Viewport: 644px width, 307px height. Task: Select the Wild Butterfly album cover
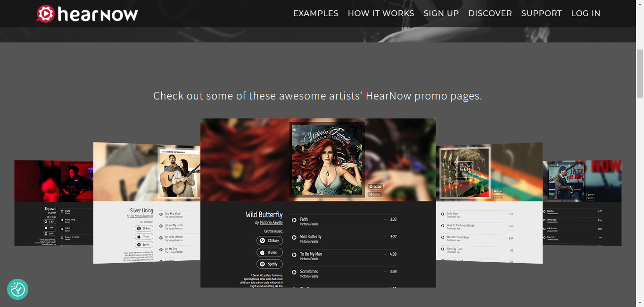click(327, 160)
